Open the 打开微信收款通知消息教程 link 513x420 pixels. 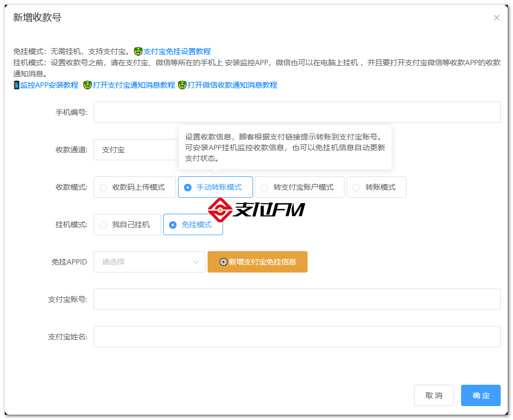(x=232, y=85)
